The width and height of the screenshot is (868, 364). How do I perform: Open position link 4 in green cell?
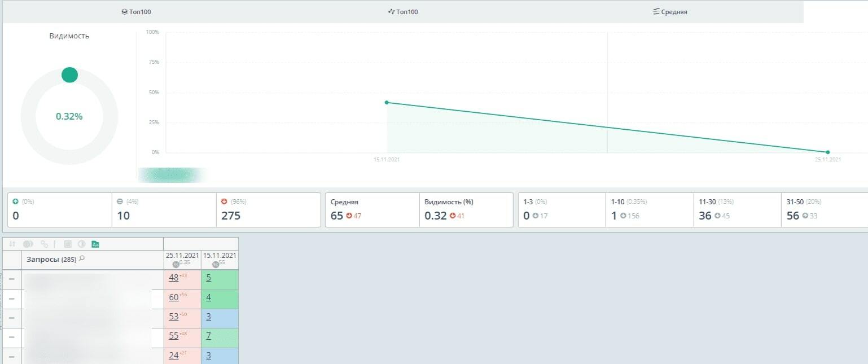click(208, 297)
